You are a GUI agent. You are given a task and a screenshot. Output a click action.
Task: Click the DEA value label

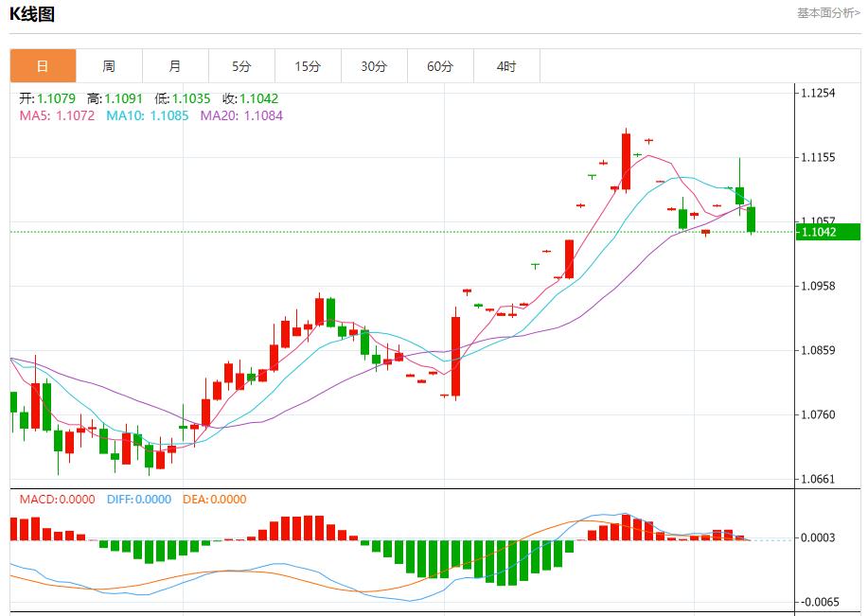[x=214, y=499]
